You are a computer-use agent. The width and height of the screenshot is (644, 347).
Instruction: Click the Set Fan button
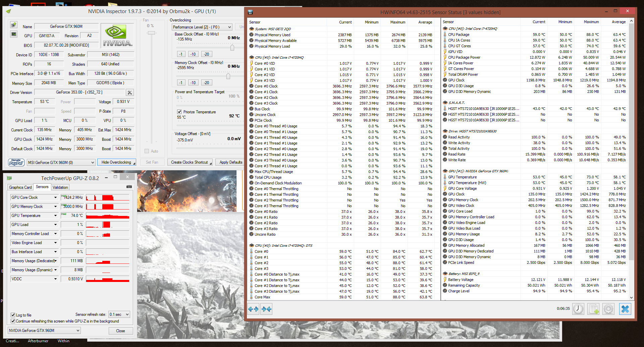152,162
